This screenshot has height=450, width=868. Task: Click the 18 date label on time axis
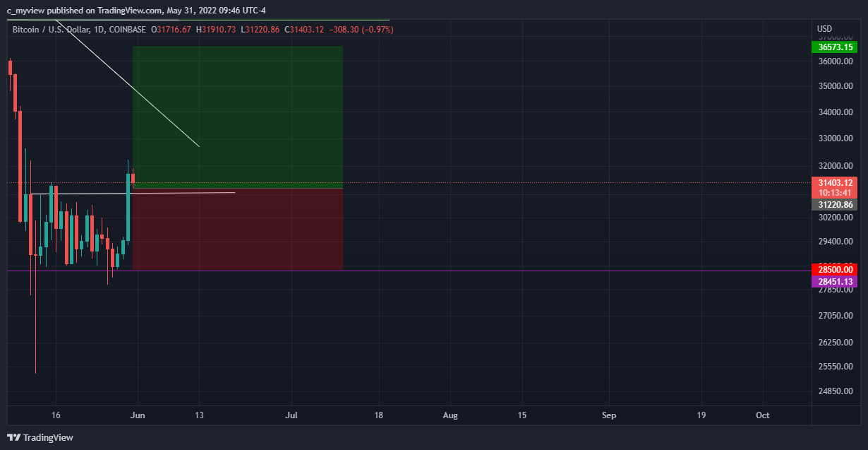tap(380, 415)
